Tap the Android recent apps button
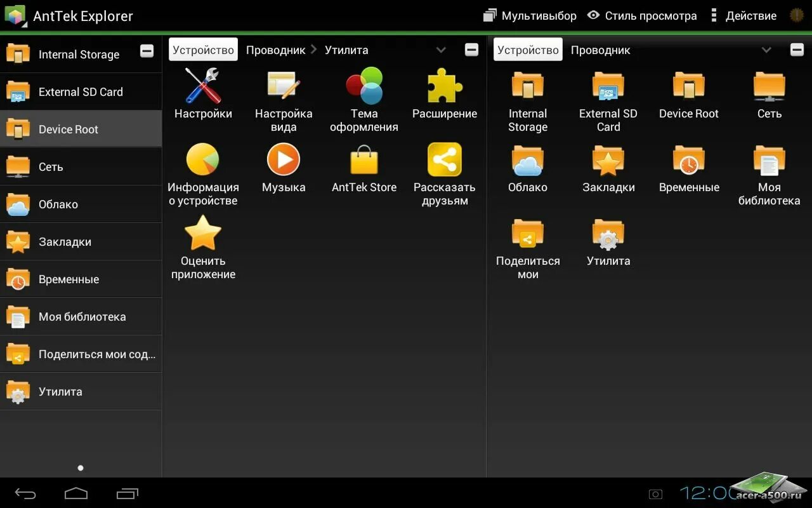 tap(127, 493)
